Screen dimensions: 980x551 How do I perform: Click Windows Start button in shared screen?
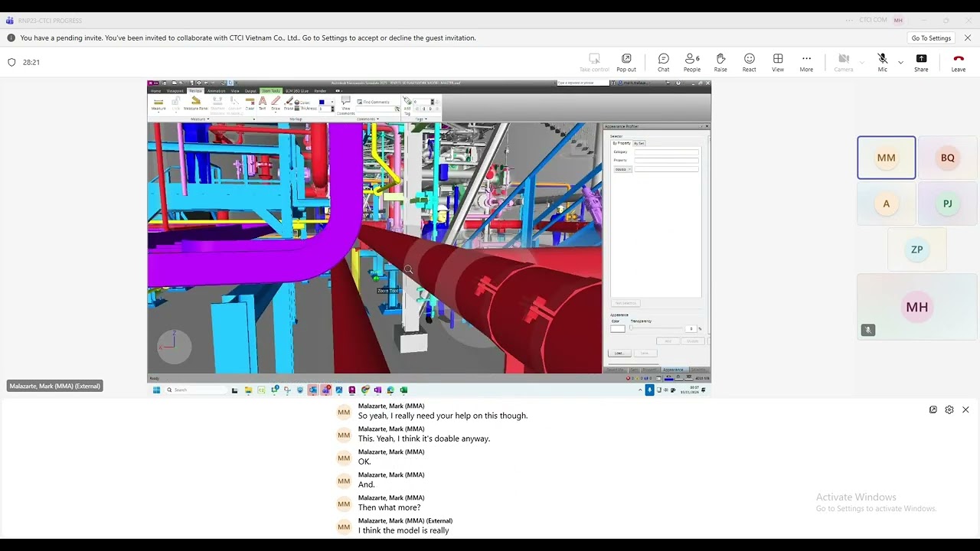[157, 390]
